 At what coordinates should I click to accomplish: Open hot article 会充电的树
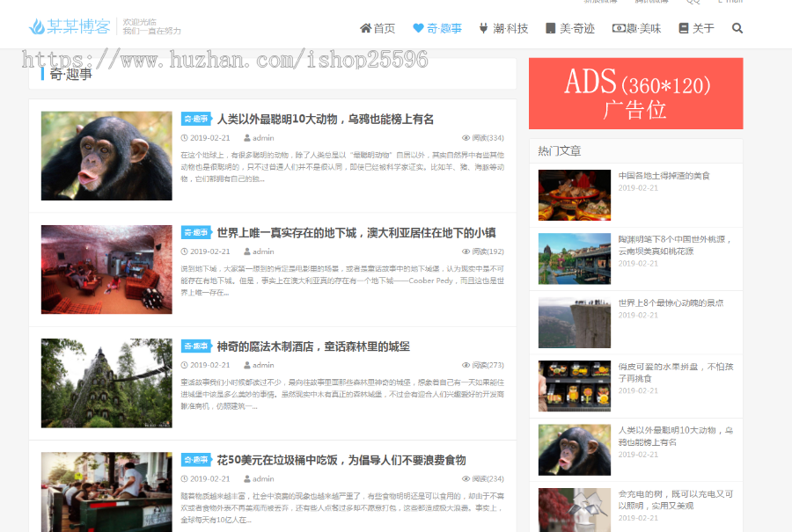[676, 499]
